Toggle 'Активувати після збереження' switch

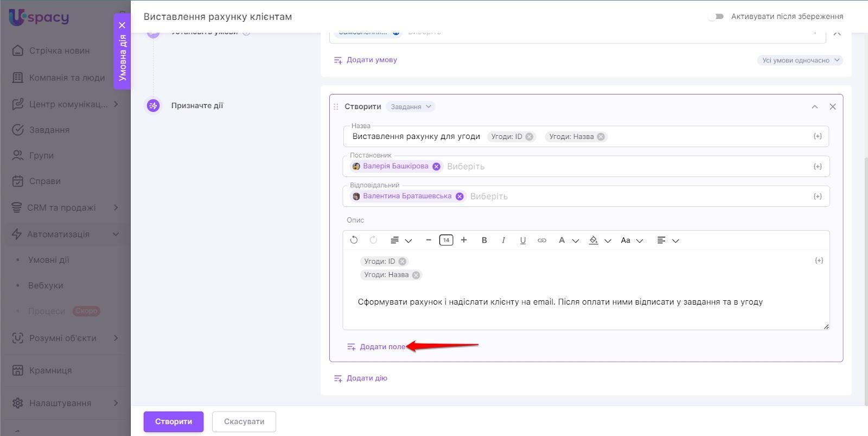pos(716,16)
